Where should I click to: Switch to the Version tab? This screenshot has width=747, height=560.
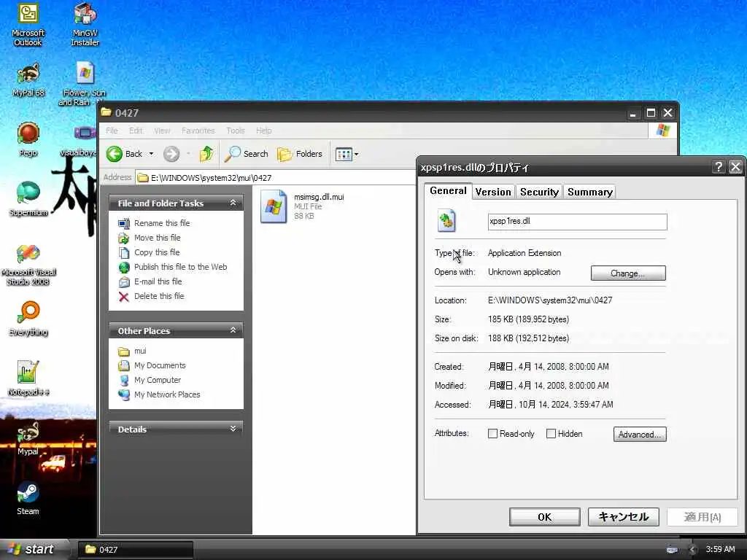tap(493, 192)
